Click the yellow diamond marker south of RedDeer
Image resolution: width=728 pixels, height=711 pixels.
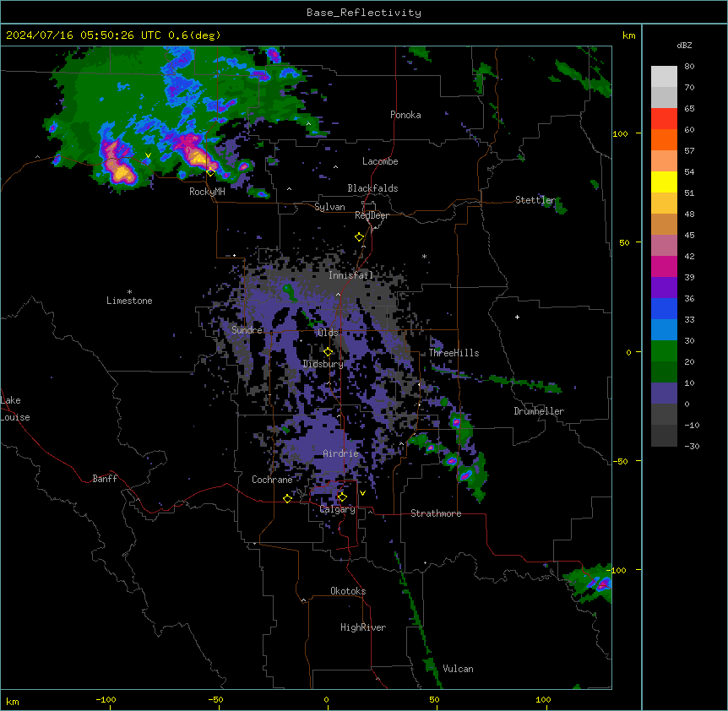pyautogui.click(x=359, y=237)
